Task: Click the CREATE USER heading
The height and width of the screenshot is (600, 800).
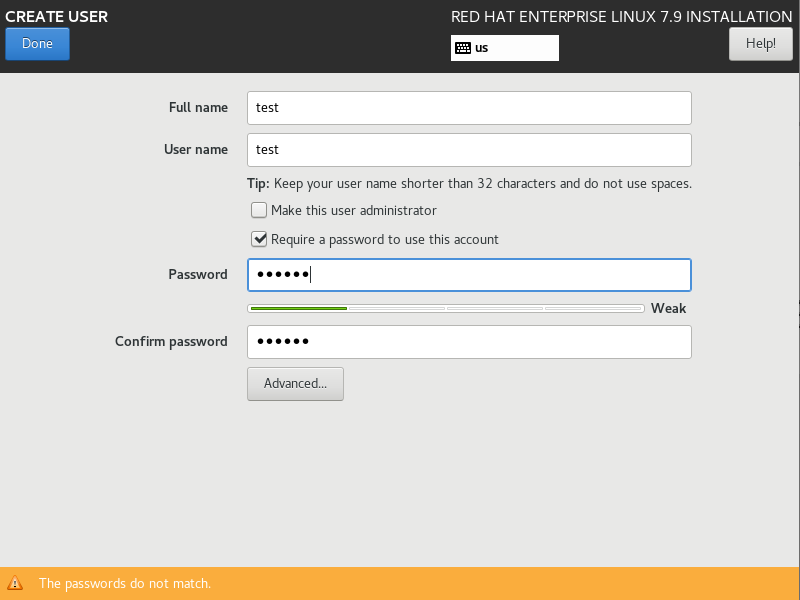Action: coord(57,17)
